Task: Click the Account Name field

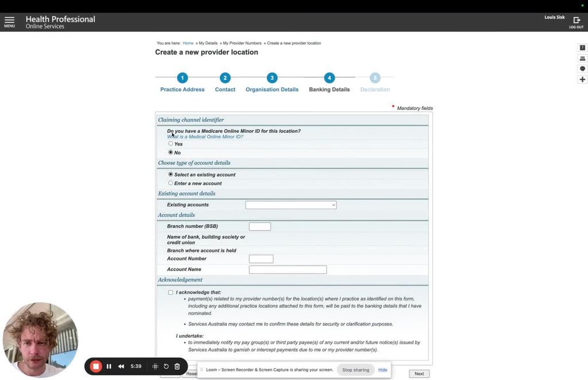Action: point(288,270)
